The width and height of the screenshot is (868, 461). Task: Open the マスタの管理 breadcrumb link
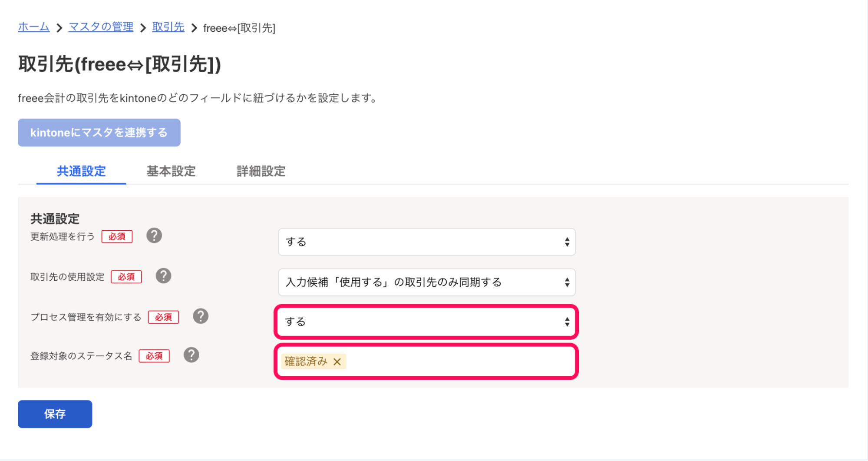coord(101,27)
